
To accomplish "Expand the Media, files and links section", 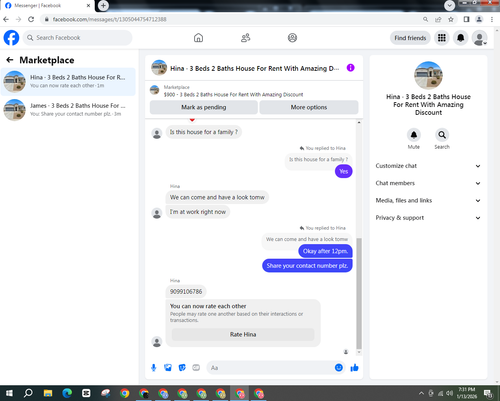I will pyautogui.click(x=428, y=200).
